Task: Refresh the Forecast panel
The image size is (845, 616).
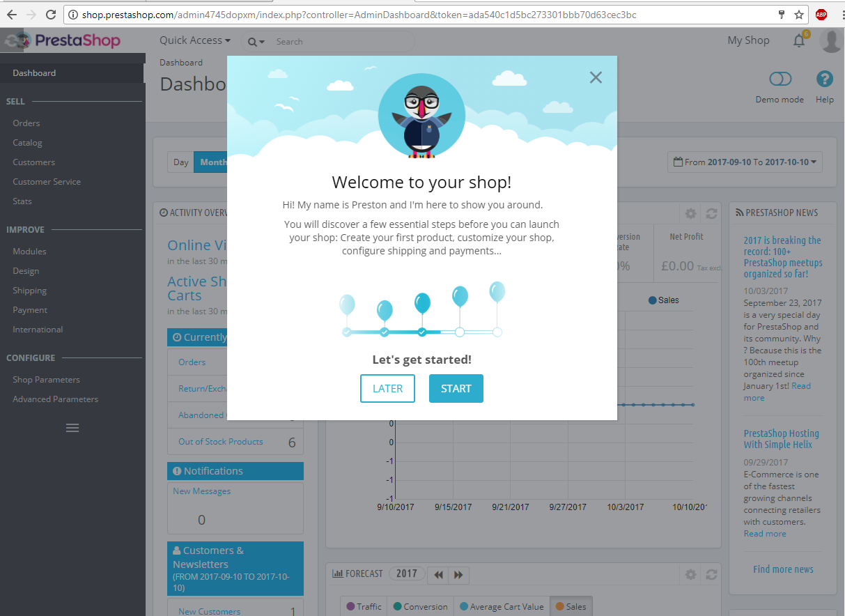Action: 711,574
